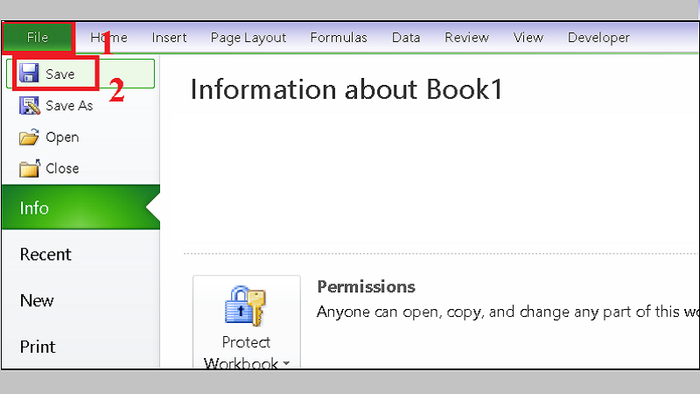Viewport: 700px width, 394px height.
Task: Switch to the Home ribbon tab
Action: tap(108, 37)
